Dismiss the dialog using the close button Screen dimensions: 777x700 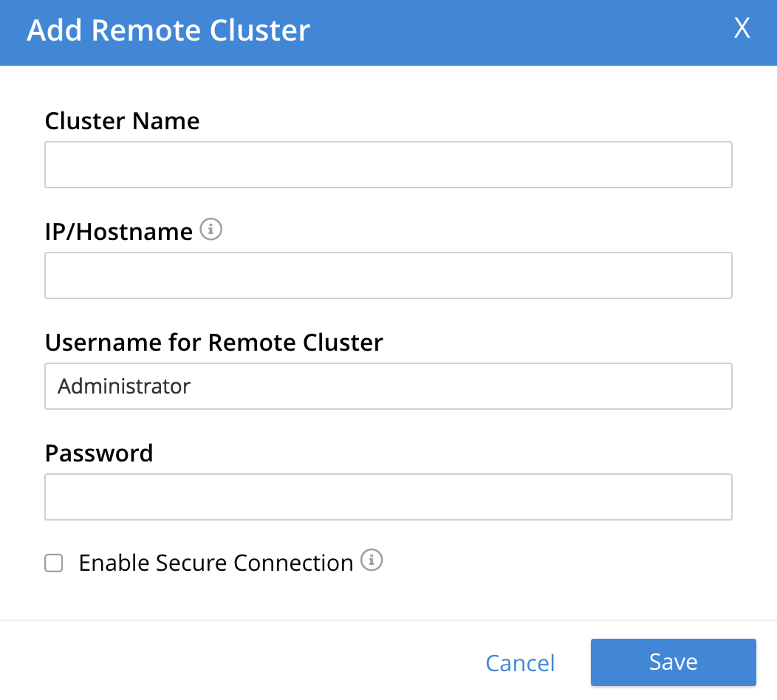(x=742, y=29)
